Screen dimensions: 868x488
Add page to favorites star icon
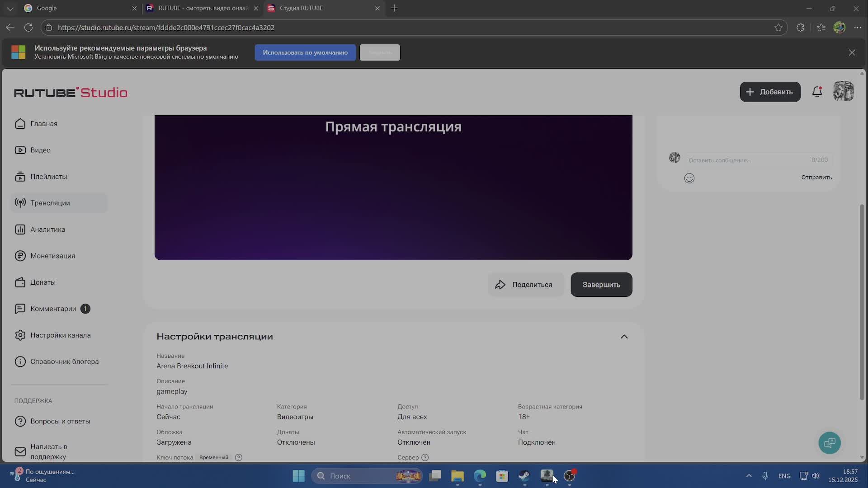[778, 28]
